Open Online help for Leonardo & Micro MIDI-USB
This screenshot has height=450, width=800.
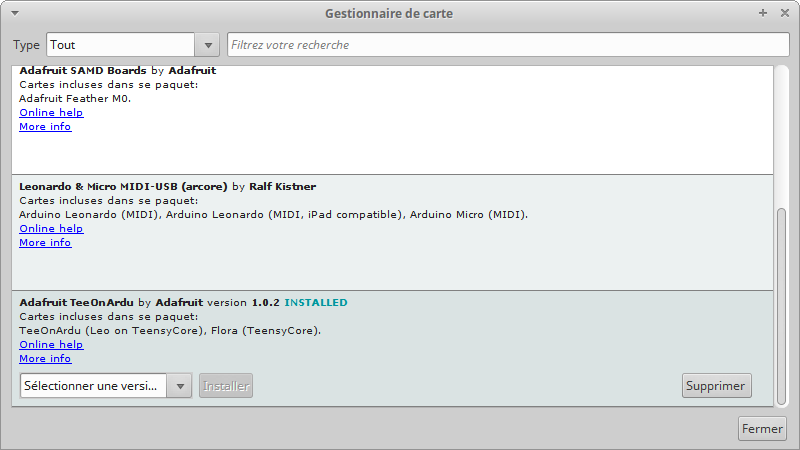coord(51,229)
